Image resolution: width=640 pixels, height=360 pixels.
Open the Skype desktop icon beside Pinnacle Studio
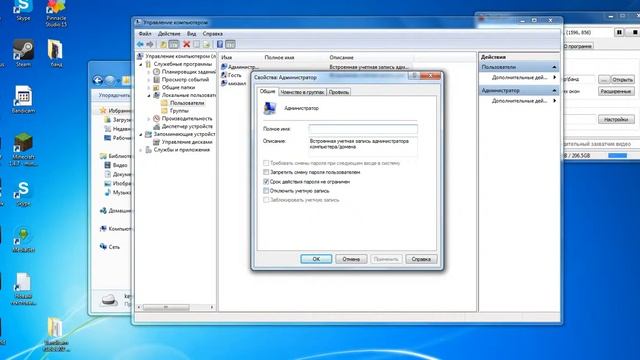23,10
